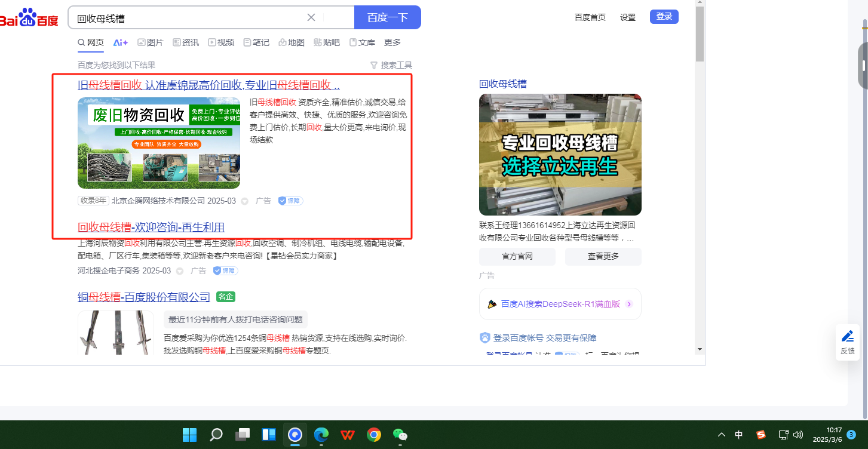Screen dimensions: 868x449
Task: Click the arrow on the DeepSeek banner
Action: (628, 304)
